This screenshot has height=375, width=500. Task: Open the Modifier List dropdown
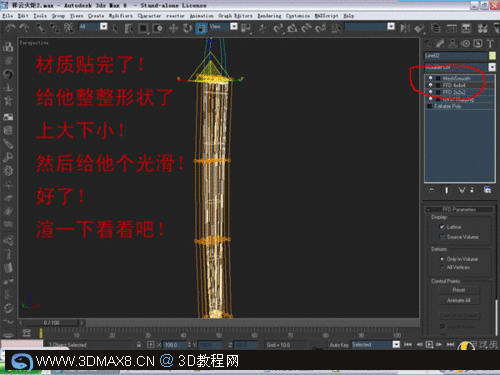pyautogui.click(x=492, y=67)
